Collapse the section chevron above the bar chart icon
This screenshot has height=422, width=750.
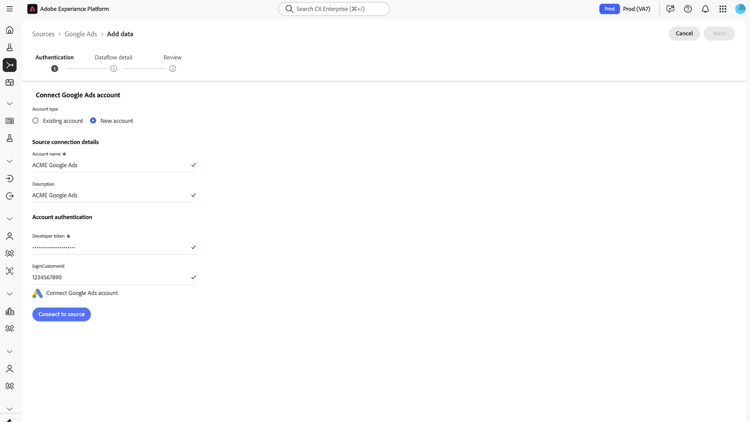click(10, 294)
